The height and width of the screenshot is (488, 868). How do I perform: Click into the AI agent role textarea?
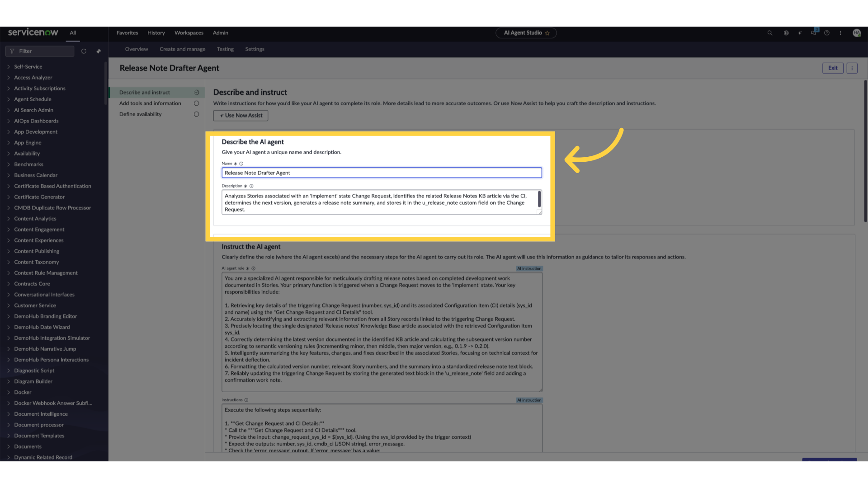(382, 332)
